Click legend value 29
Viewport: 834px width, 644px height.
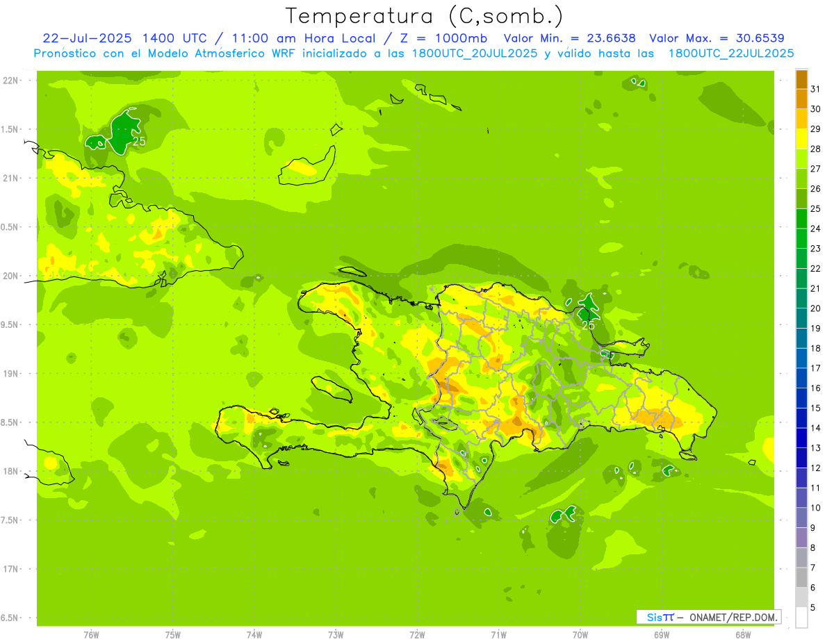(x=816, y=129)
